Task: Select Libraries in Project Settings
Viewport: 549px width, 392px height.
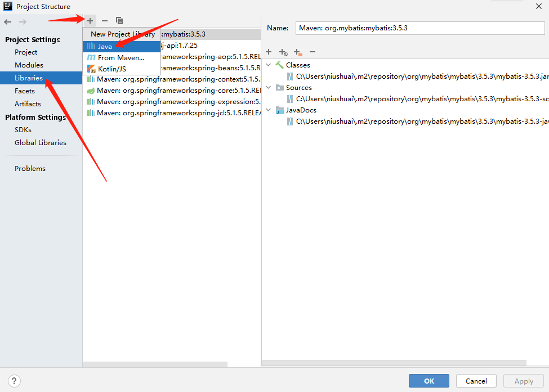Action: click(x=41, y=78)
